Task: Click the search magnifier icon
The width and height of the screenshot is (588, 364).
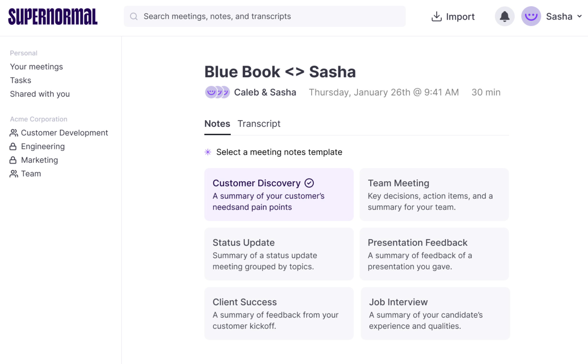Action: pos(134,16)
